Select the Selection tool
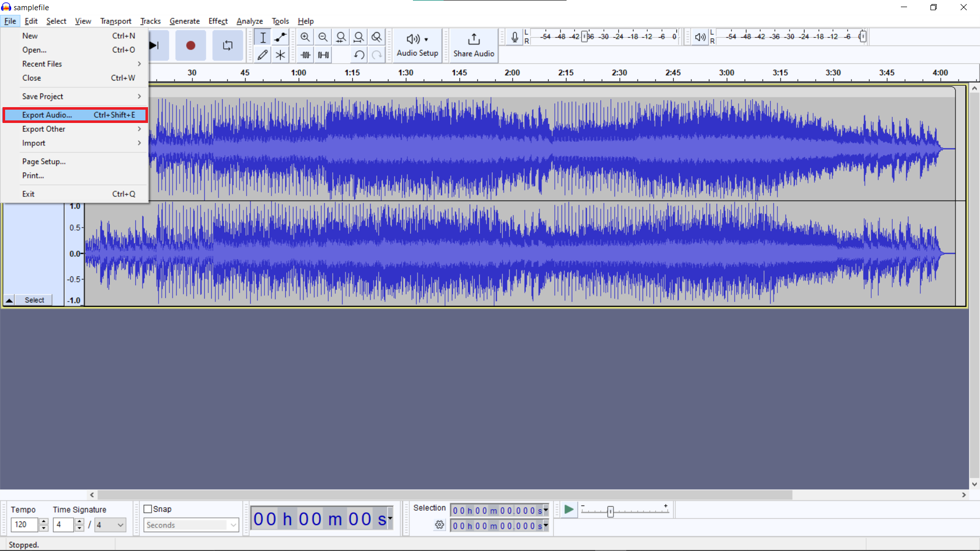The height and width of the screenshot is (551, 980). (x=262, y=37)
